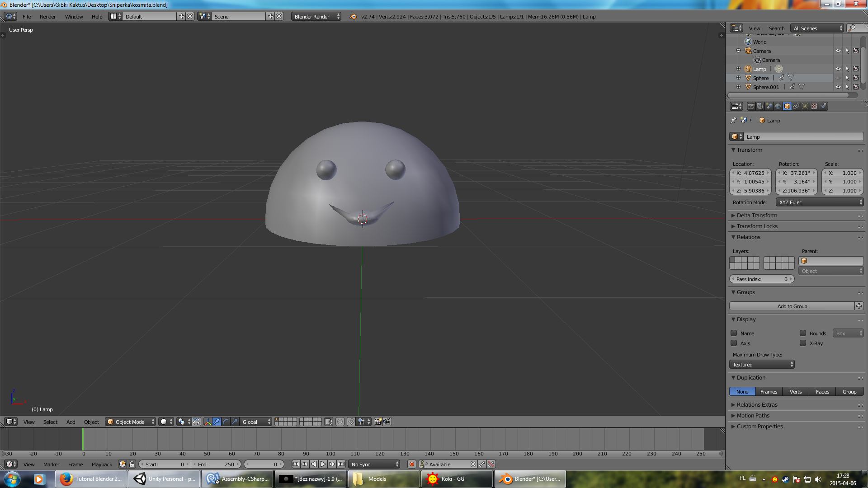868x488 pixels.
Task: Open the Render properties tab
Action: pos(751,106)
